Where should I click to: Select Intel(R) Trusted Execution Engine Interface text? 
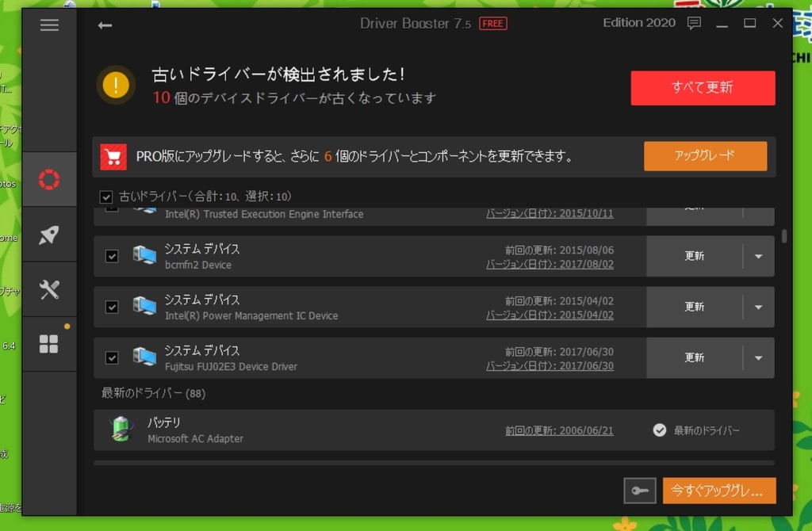point(264,214)
